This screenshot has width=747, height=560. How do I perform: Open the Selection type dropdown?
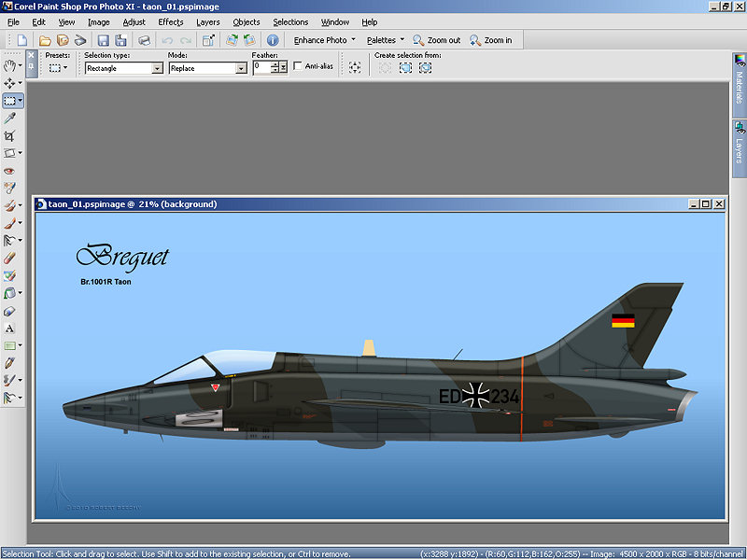coord(157,68)
